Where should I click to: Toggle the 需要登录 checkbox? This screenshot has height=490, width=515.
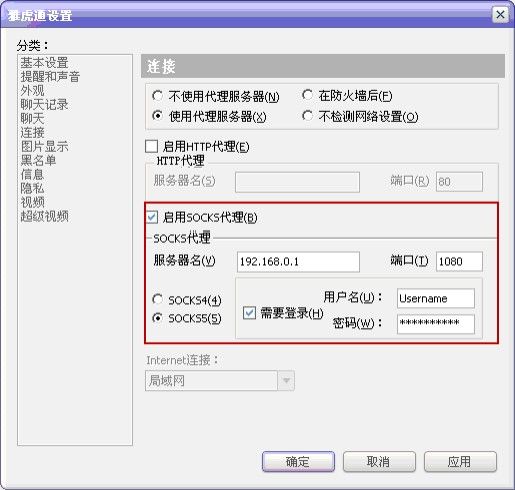(249, 313)
